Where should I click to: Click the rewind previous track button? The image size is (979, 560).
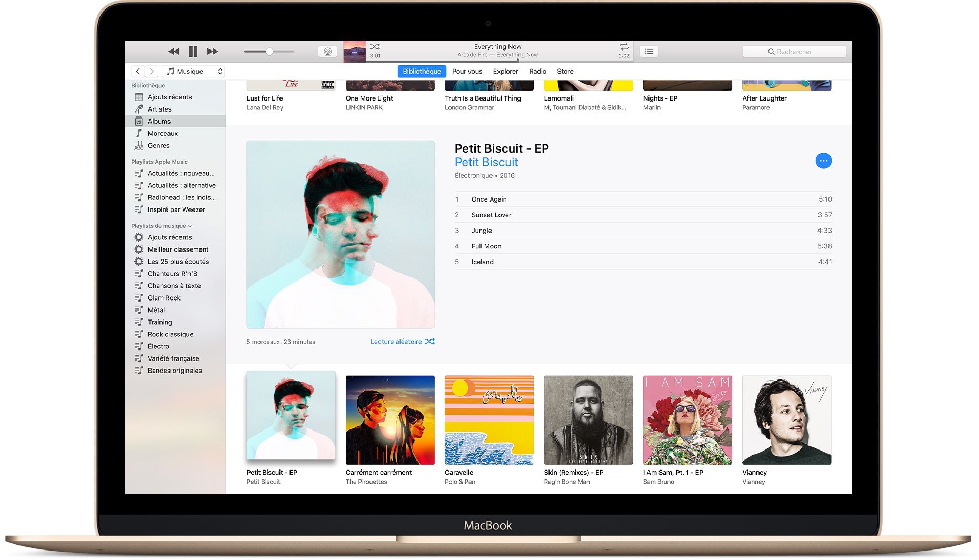[x=174, y=52]
